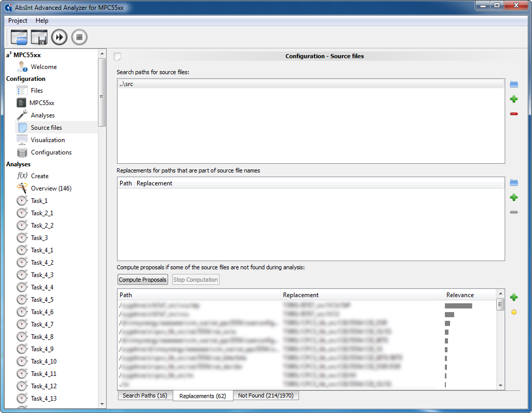Click the wrench icon beside Analyses
This screenshot has height=413, width=532.
[x=22, y=115]
